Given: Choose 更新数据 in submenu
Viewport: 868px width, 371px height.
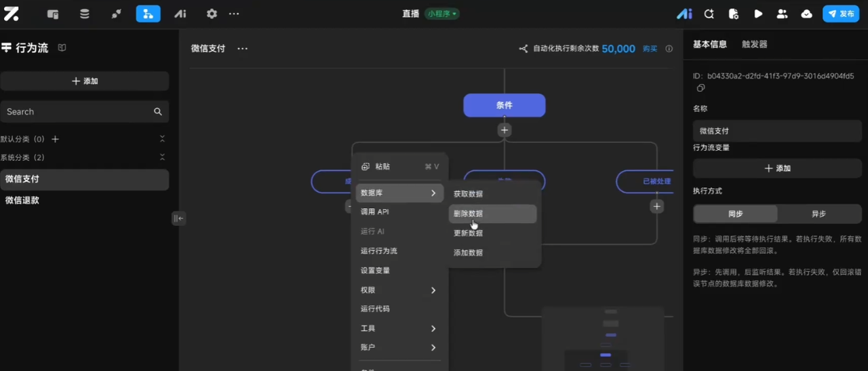Looking at the screenshot, I should pos(492,233).
